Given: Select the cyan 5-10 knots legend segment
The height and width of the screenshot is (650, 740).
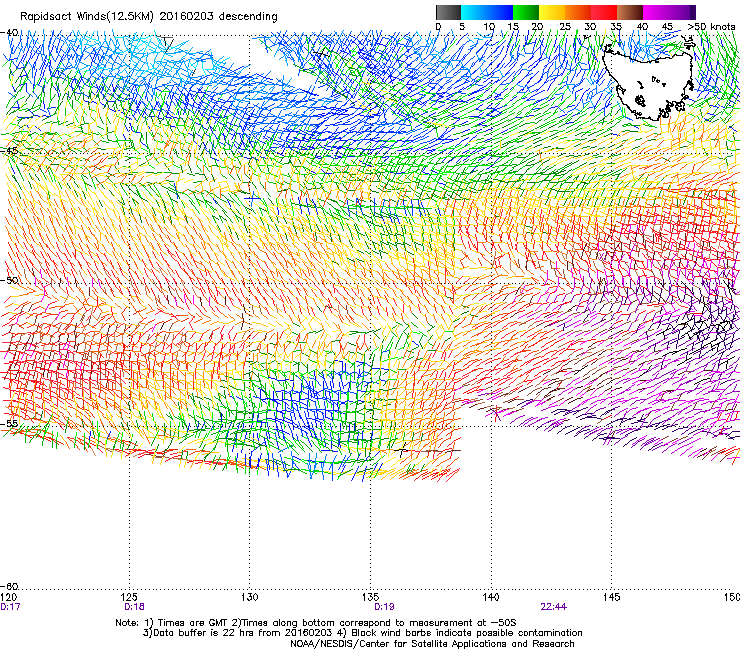Looking at the screenshot, I should (473, 12).
